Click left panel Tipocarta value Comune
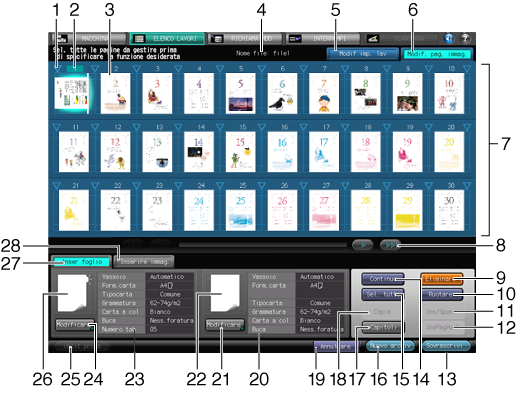The width and height of the screenshot is (516, 394). click(x=170, y=294)
